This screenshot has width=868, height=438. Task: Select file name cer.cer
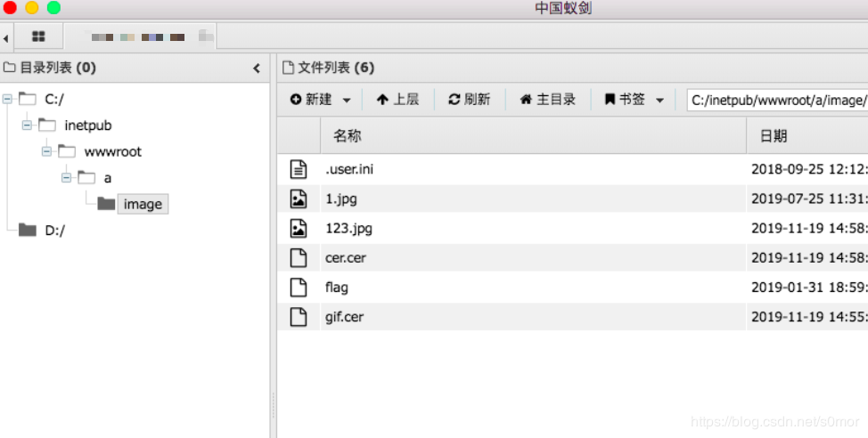tap(346, 257)
